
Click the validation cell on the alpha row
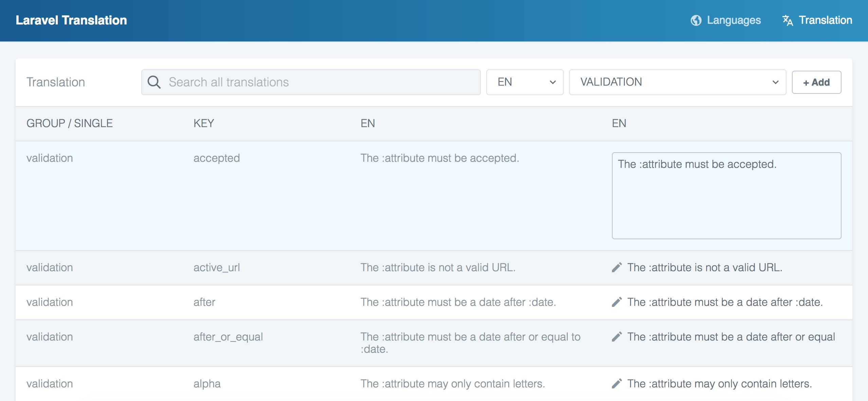coord(50,383)
